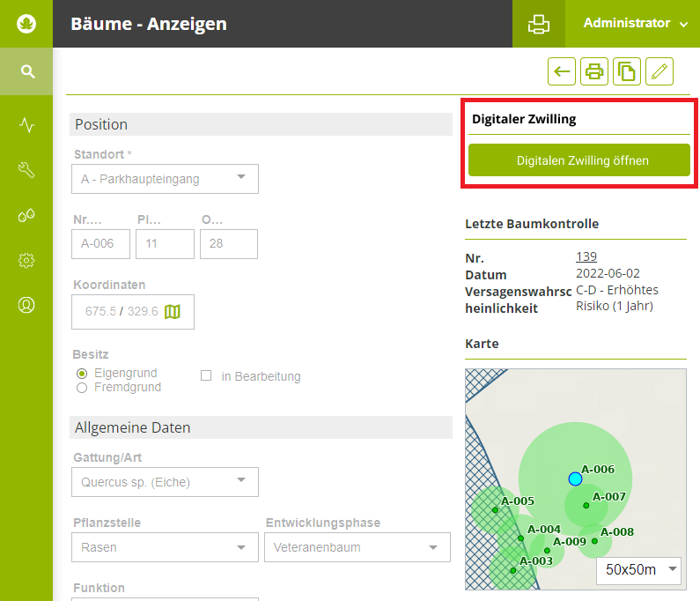Click the back arrow icon

pyautogui.click(x=562, y=71)
